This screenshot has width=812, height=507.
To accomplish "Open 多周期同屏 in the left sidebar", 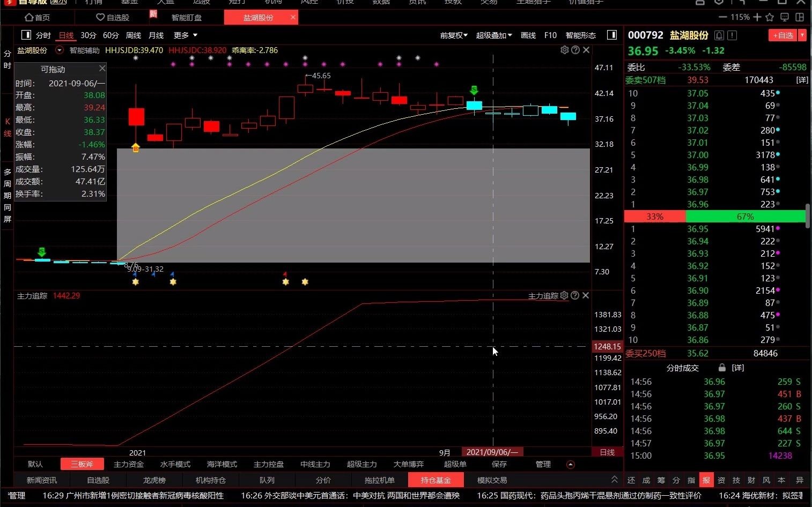I will click(8, 196).
